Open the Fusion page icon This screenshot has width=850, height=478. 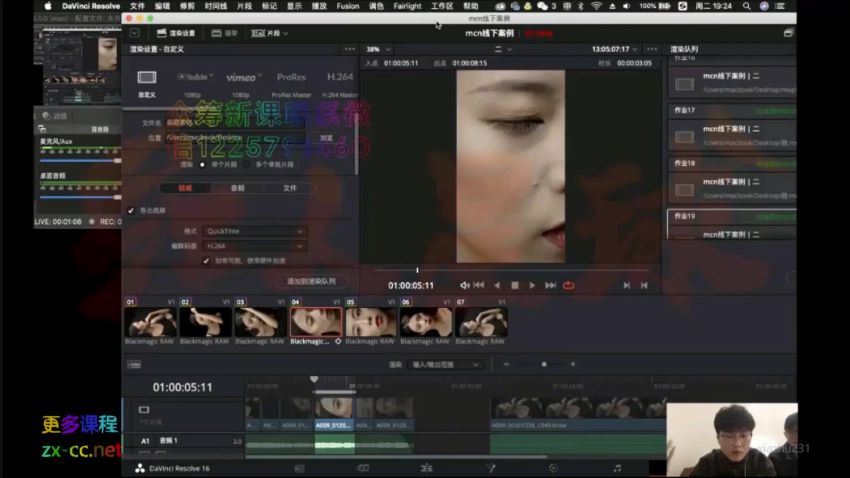[491, 468]
